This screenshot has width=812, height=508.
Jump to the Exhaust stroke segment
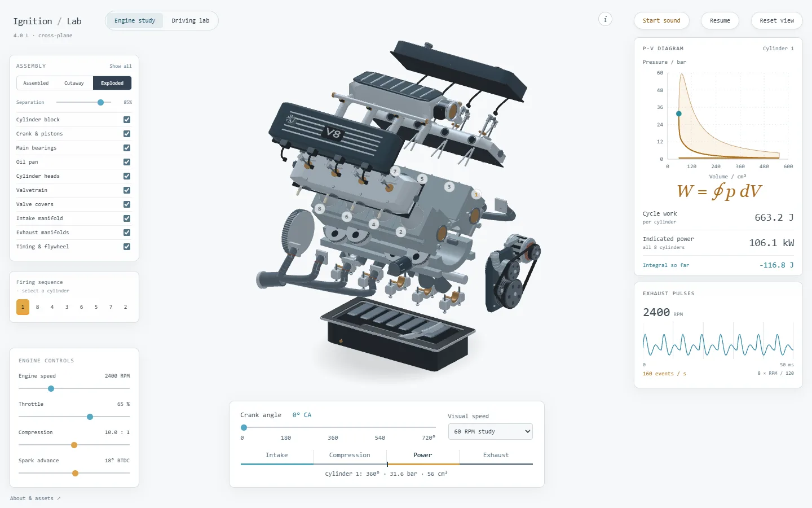[x=496, y=456]
